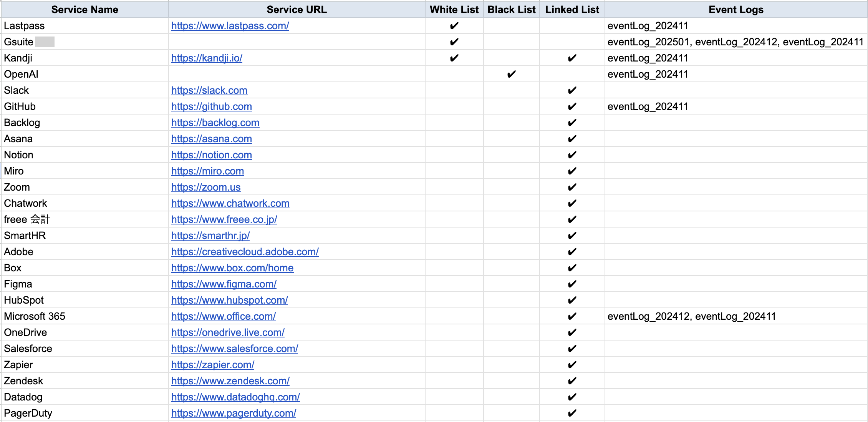Screen dimensions: 868x422
Task: Select the Lastpass event log cell
Action: coord(736,26)
